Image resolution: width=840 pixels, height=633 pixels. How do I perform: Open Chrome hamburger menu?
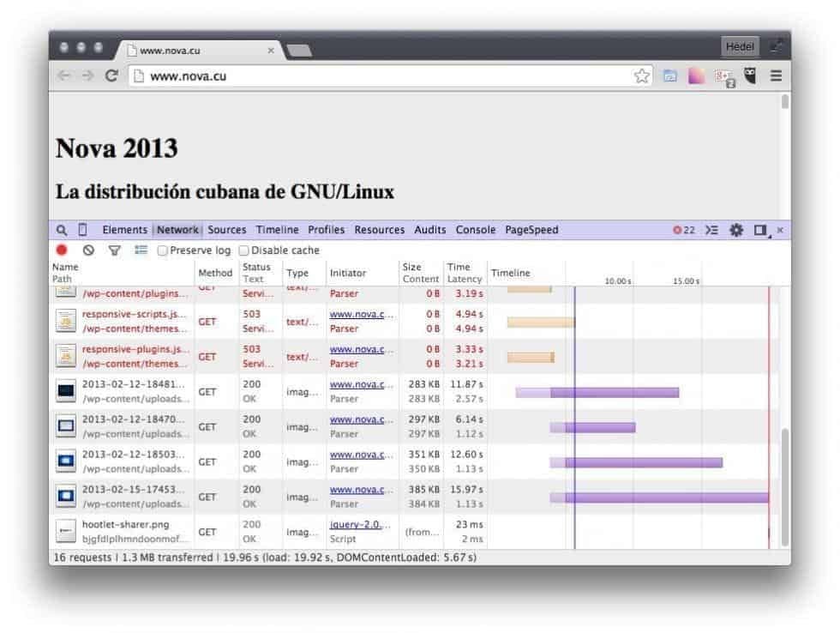[776, 76]
